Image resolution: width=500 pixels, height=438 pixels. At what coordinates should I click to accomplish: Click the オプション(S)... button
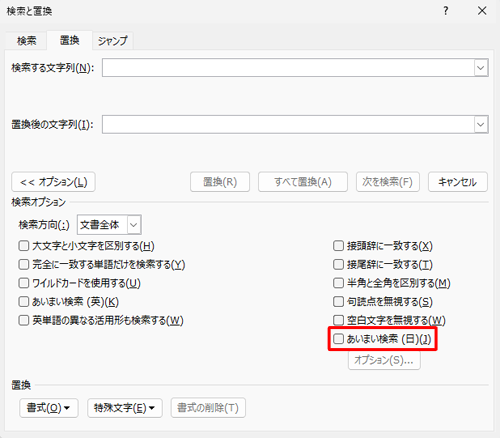384,360
